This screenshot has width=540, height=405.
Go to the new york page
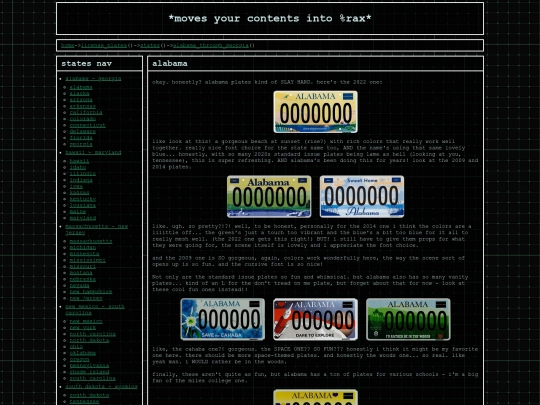click(83, 328)
